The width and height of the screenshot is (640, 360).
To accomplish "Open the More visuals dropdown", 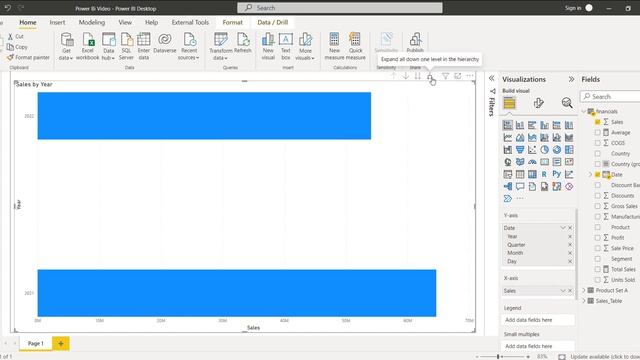I will pos(305,47).
